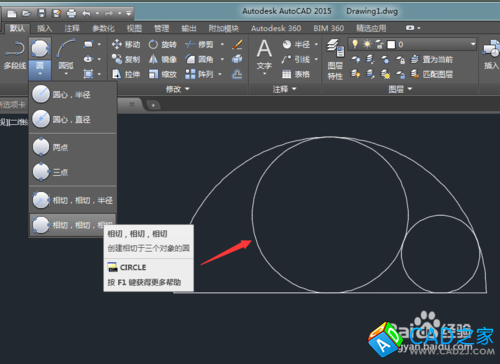Click the white layer color swatch
500x364 pixels.
[391, 44]
